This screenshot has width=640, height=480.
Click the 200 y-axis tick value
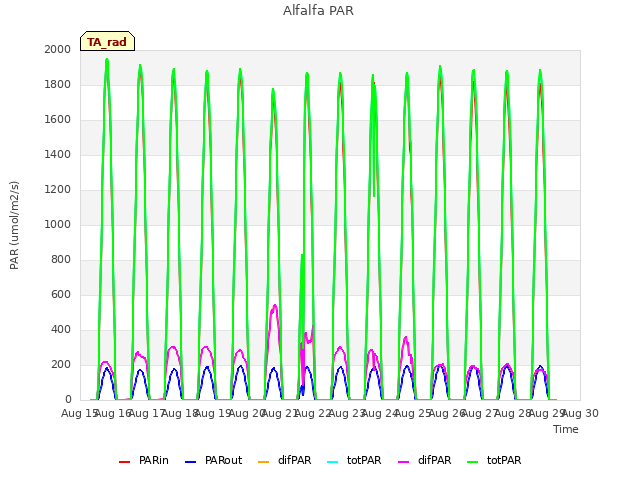click(x=61, y=365)
